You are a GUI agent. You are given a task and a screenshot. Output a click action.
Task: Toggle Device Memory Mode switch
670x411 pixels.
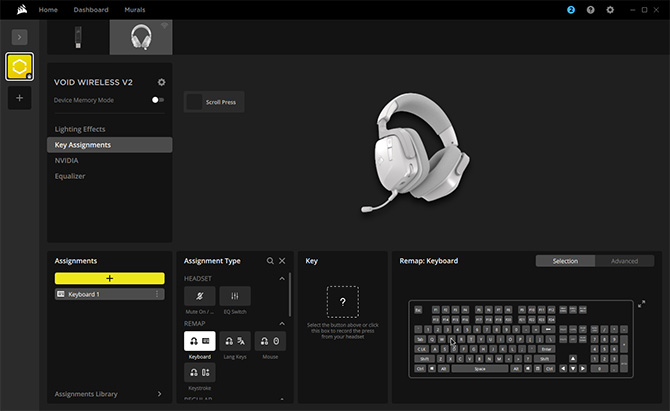tap(158, 100)
